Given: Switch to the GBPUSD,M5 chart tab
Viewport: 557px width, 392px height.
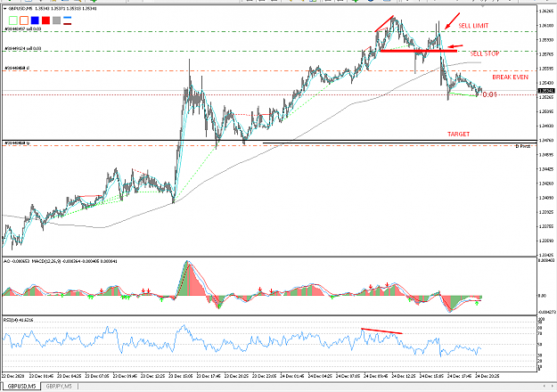Looking at the screenshot, I should pos(21,387).
